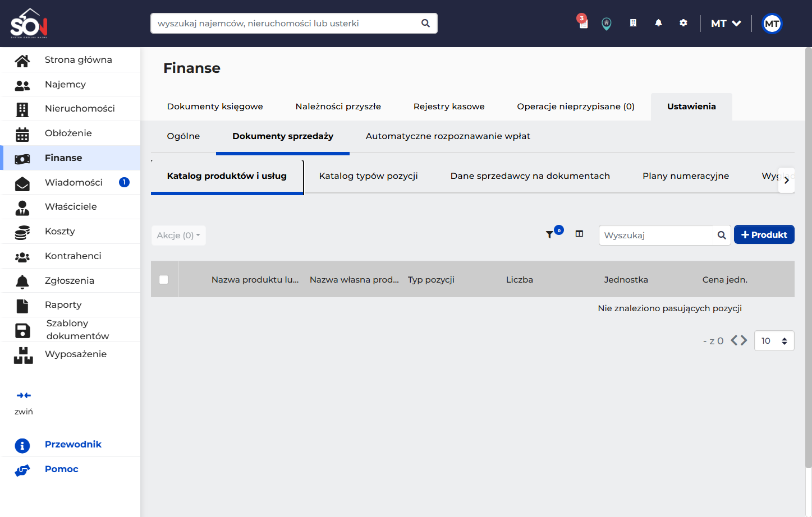Viewport: 812px width, 517px height.
Task: Click magnifier in Wyszukaj table search
Action: [x=722, y=235]
